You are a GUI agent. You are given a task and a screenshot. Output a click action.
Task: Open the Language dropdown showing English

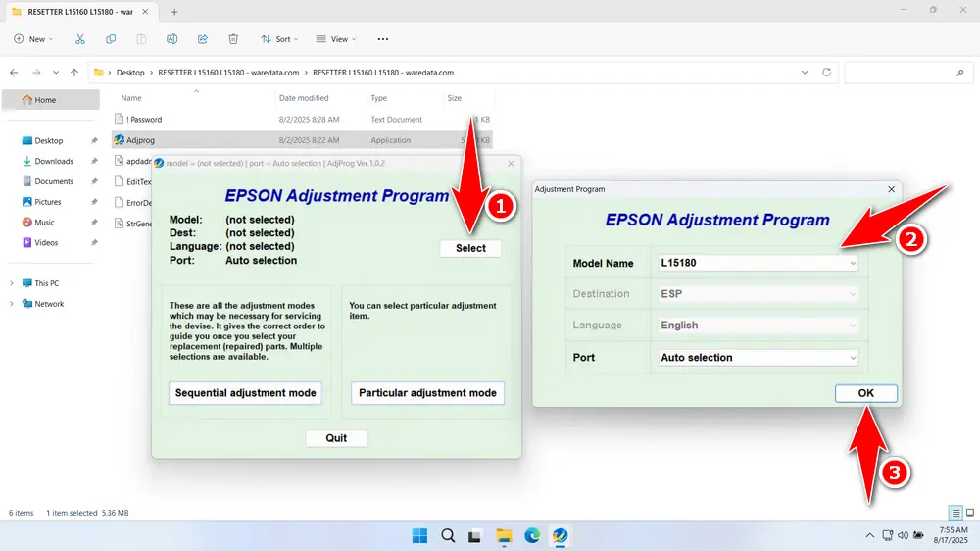[759, 326]
